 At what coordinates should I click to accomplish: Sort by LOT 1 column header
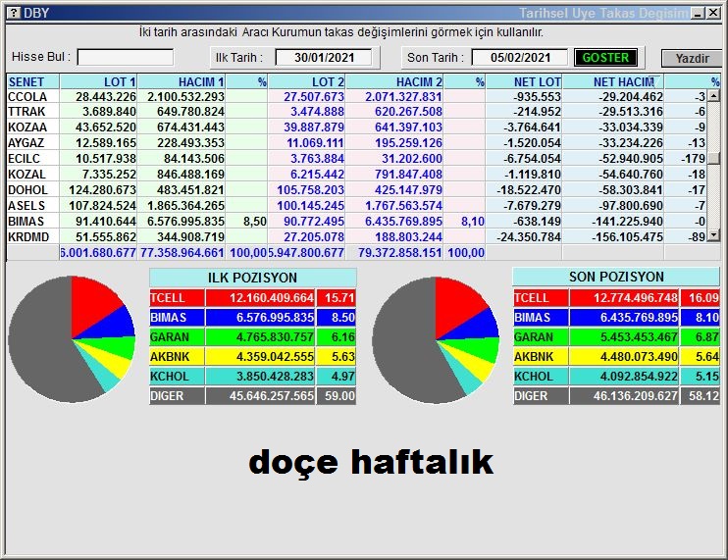98,81
